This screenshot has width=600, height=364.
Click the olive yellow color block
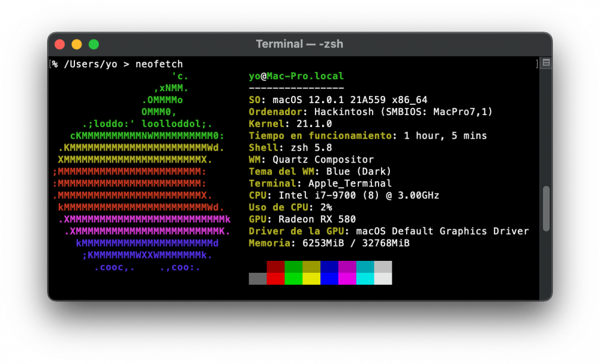click(x=311, y=267)
